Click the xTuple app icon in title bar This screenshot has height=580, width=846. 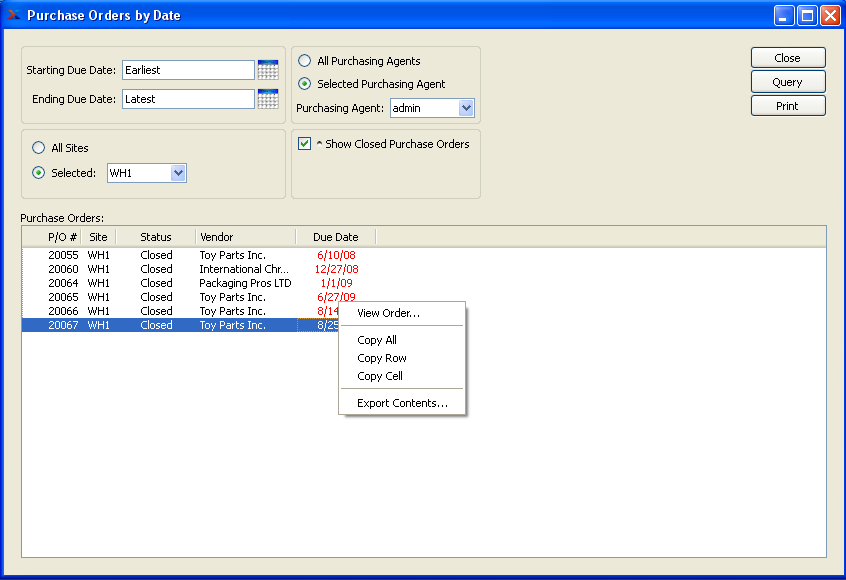13,15
